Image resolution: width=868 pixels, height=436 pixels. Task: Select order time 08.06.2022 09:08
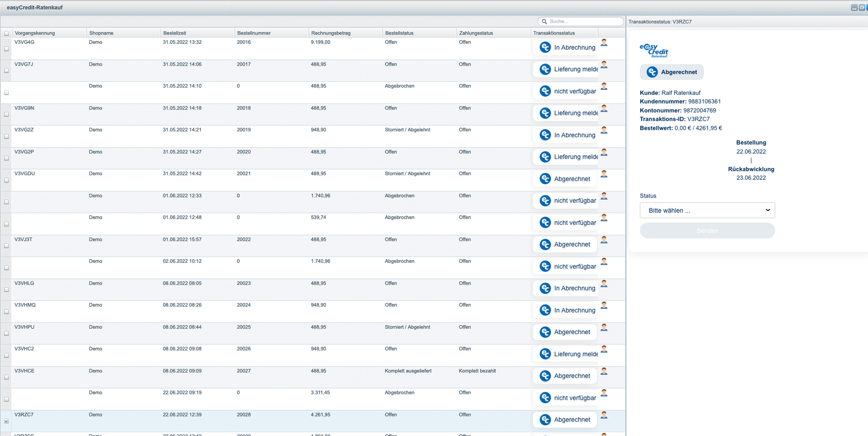(182, 349)
